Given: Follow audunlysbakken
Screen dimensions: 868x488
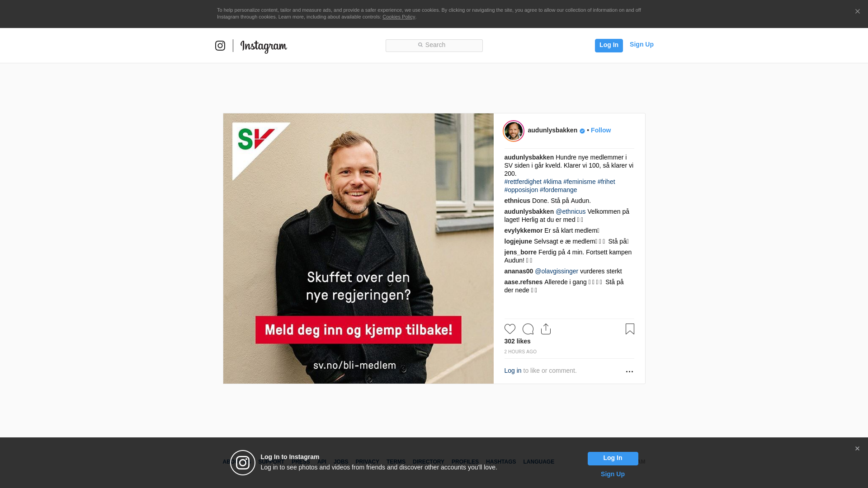Looking at the screenshot, I should [600, 130].
